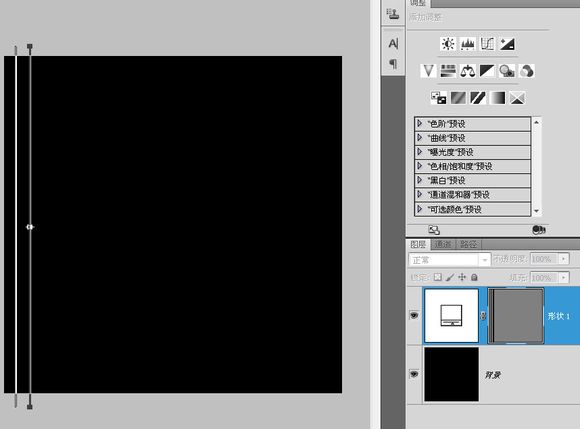Add a Color Balance adjustment
The width and height of the screenshot is (580, 429).
(468, 71)
